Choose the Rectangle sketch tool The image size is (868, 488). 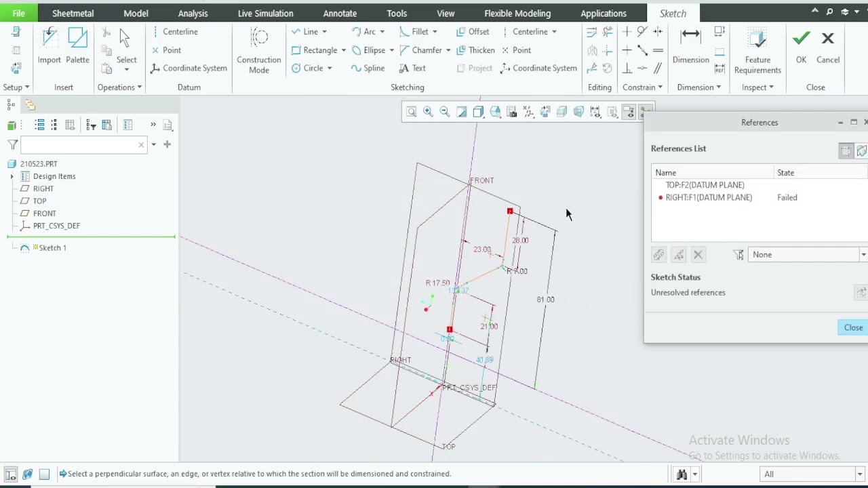click(314, 50)
